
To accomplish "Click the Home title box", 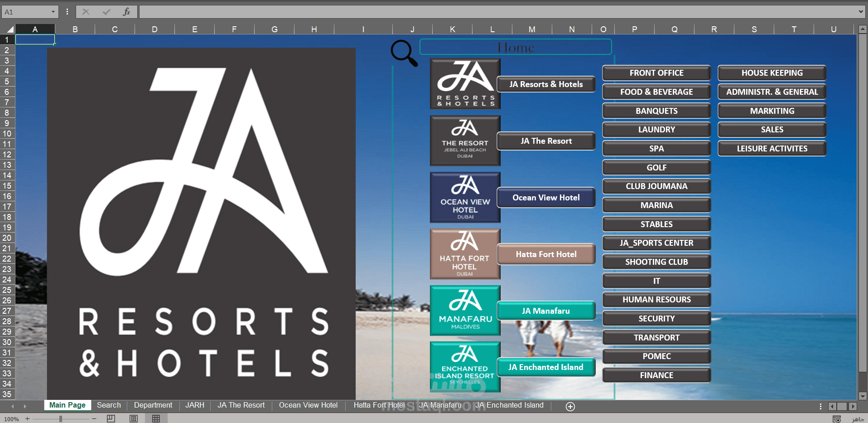I will tap(516, 47).
